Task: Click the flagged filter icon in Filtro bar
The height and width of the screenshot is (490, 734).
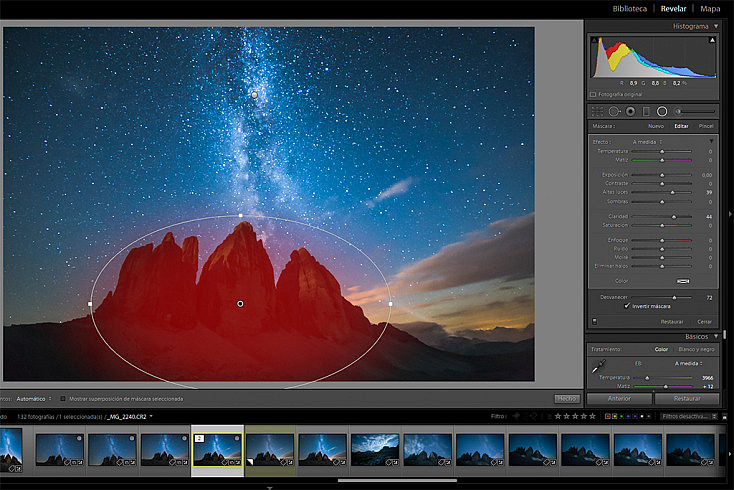Action: (x=517, y=416)
